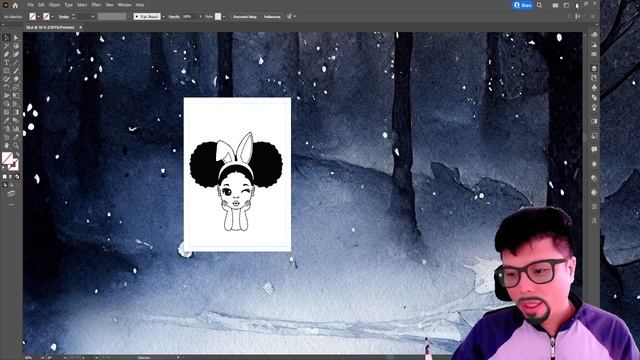
Task: Open the stroke weight dropdown
Action: 93,17
